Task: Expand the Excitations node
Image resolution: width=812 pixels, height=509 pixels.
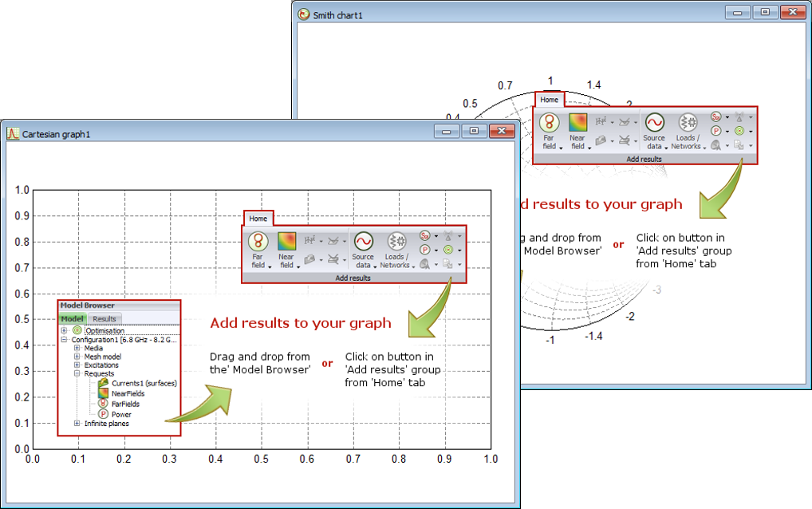Action: pos(77,364)
